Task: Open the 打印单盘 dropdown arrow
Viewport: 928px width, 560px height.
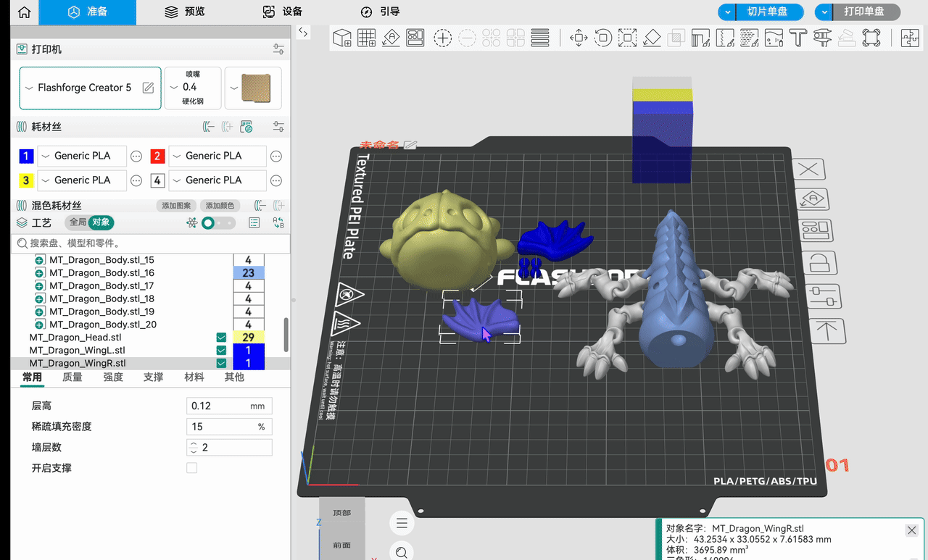Action: pos(824,12)
